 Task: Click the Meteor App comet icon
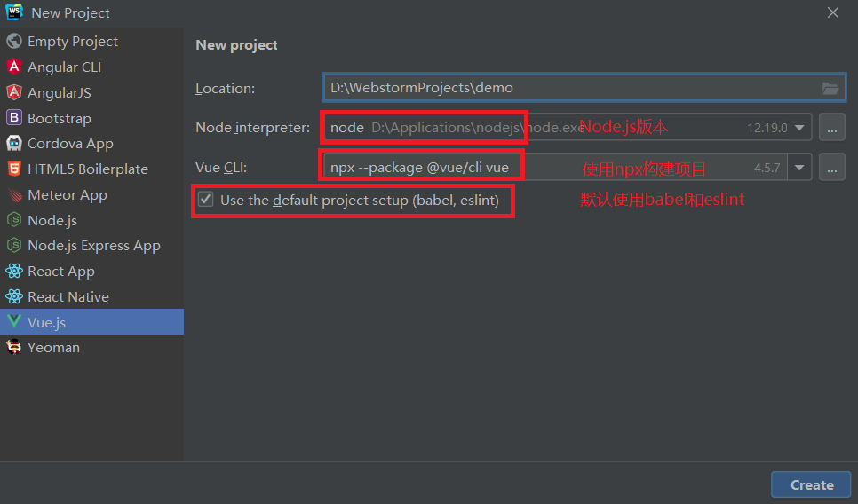point(13,194)
